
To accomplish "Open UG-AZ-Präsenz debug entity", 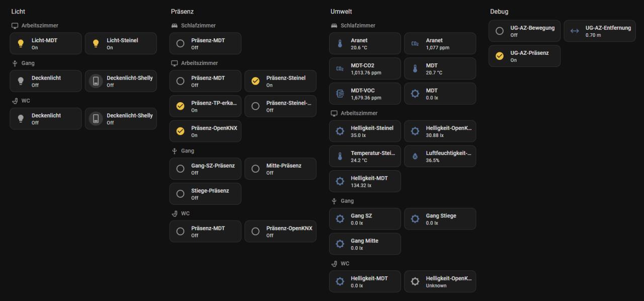I will tap(524, 56).
